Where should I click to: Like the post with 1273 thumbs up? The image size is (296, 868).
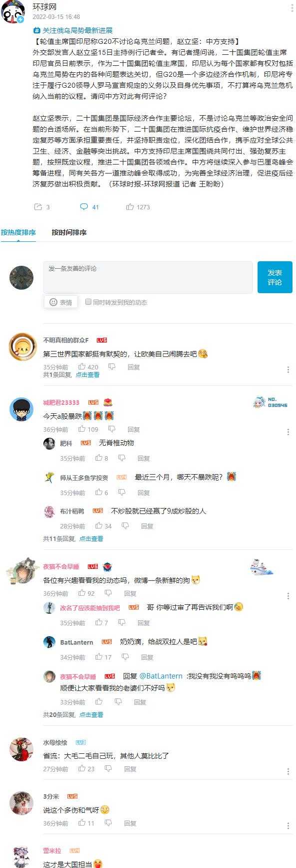click(130, 207)
